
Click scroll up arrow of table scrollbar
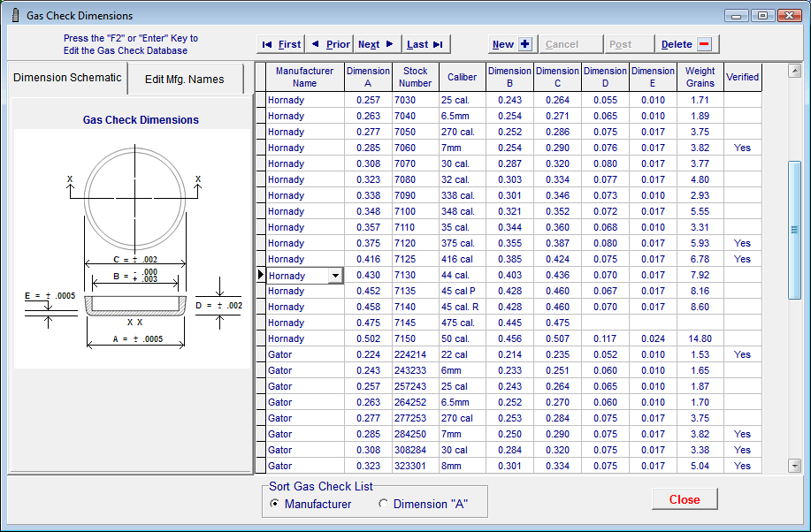pos(794,71)
